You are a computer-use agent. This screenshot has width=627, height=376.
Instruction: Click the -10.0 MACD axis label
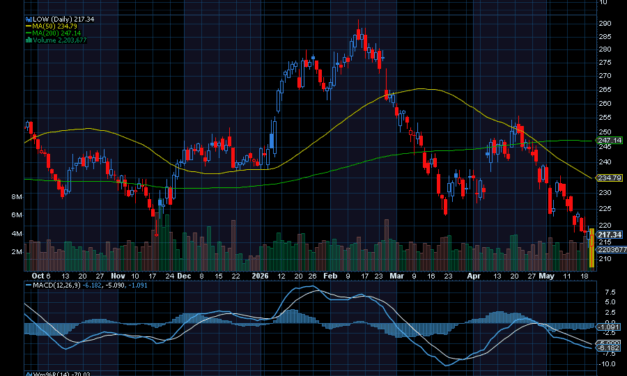pos(607,364)
